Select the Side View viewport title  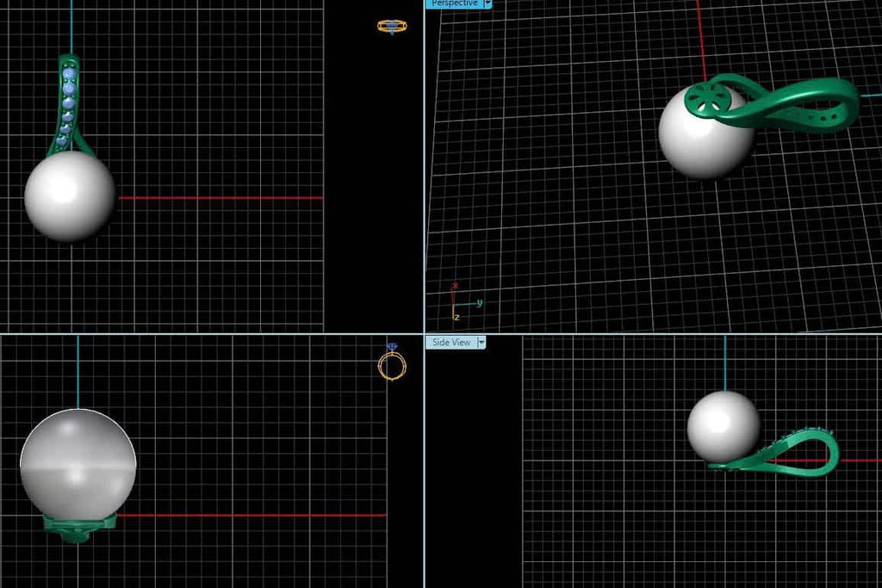451,342
